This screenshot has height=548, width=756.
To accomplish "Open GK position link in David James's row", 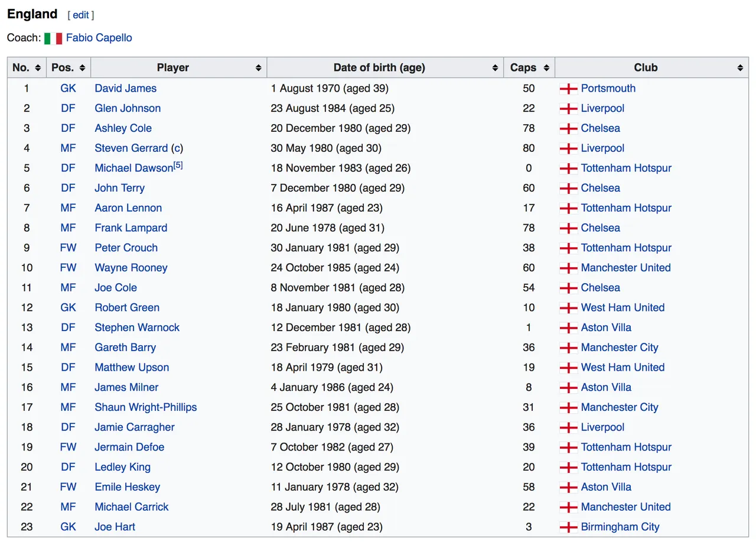I will click(69, 88).
